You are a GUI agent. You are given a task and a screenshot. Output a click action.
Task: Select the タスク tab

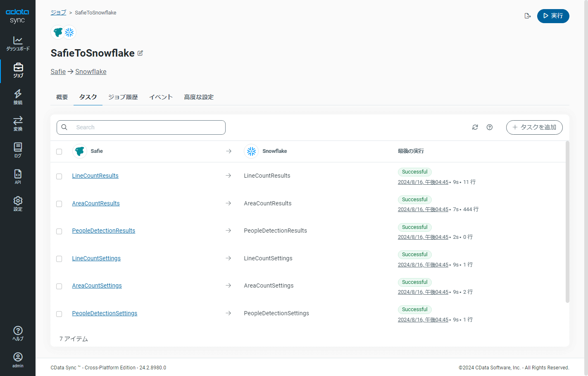point(88,97)
